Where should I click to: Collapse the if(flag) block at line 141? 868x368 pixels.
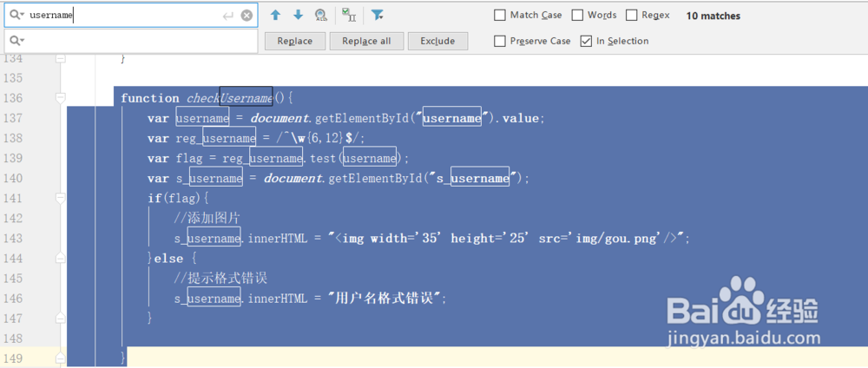click(61, 198)
